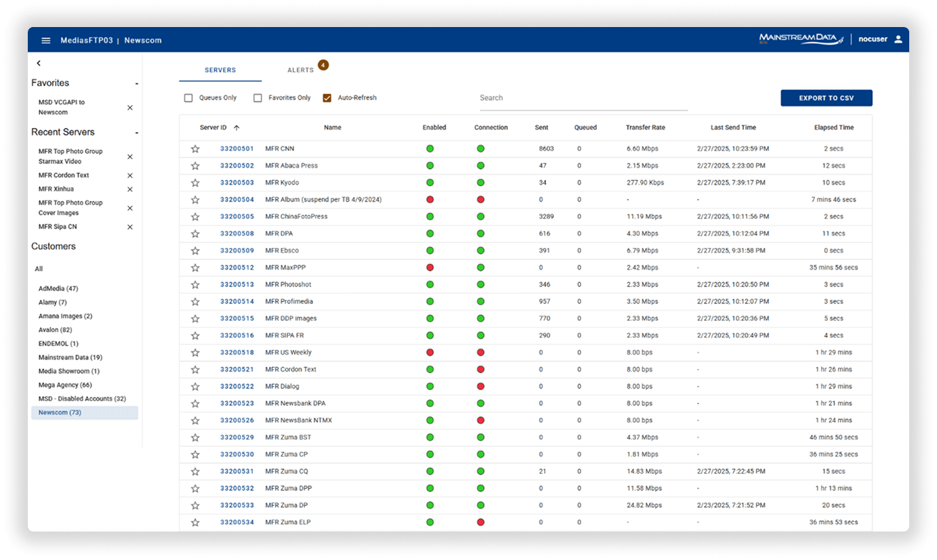The width and height of the screenshot is (937, 560).
Task: Disable the Auto-Refresh checkbox
Action: point(327,98)
